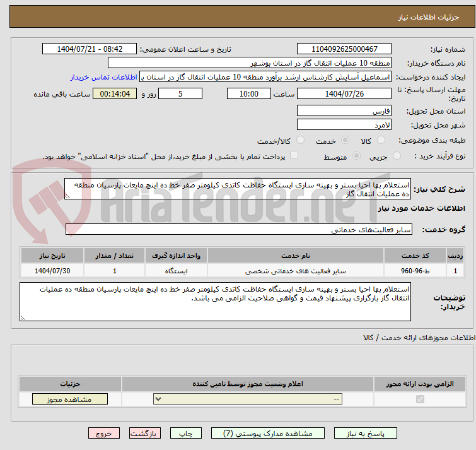Screen dimensions: 476x450
Task: Click the تعداد / مقدار column header
Action: (115, 256)
